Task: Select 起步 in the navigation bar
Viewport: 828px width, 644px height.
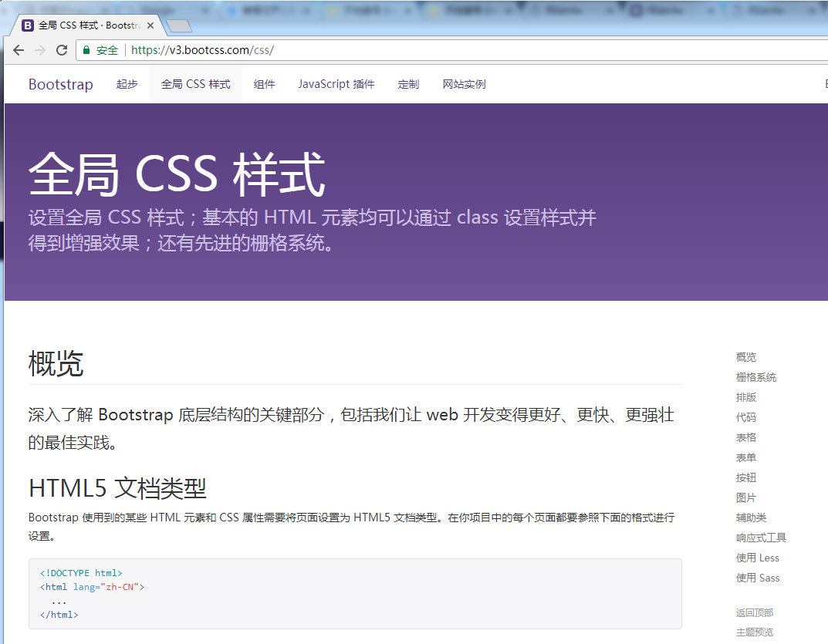Action: click(x=127, y=84)
